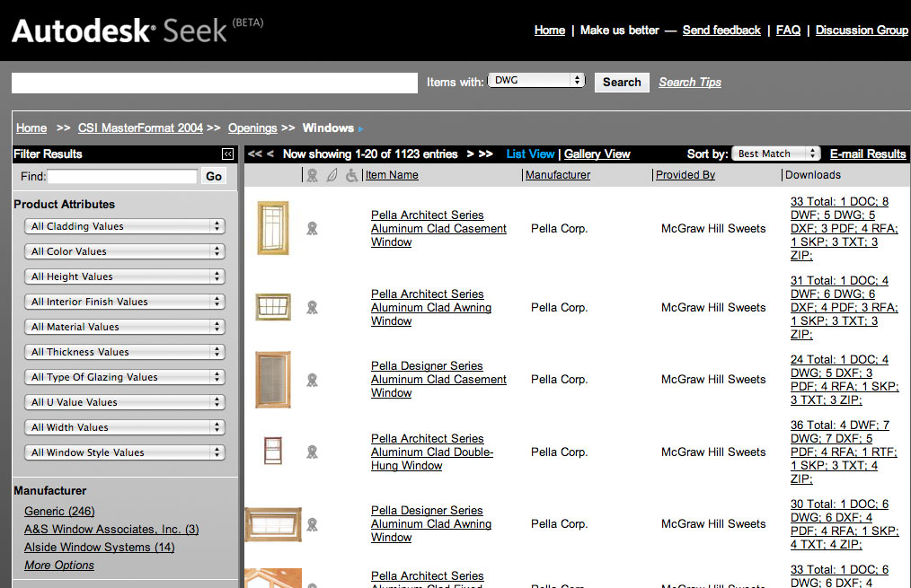Expand All Window Style Values dropdown
Viewport: 911px width, 588px height.
point(124,452)
